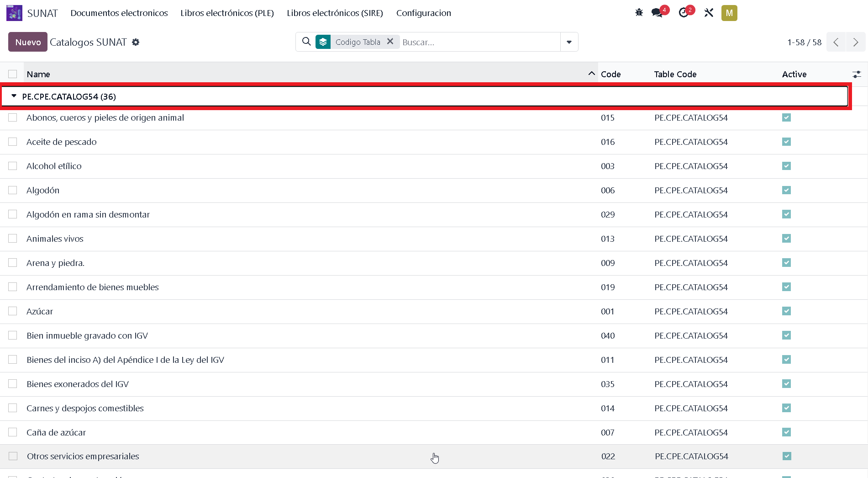Open the Configuracion menu
The height and width of the screenshot is (478, 868).
pyautogui.click(x=424, y=13)
